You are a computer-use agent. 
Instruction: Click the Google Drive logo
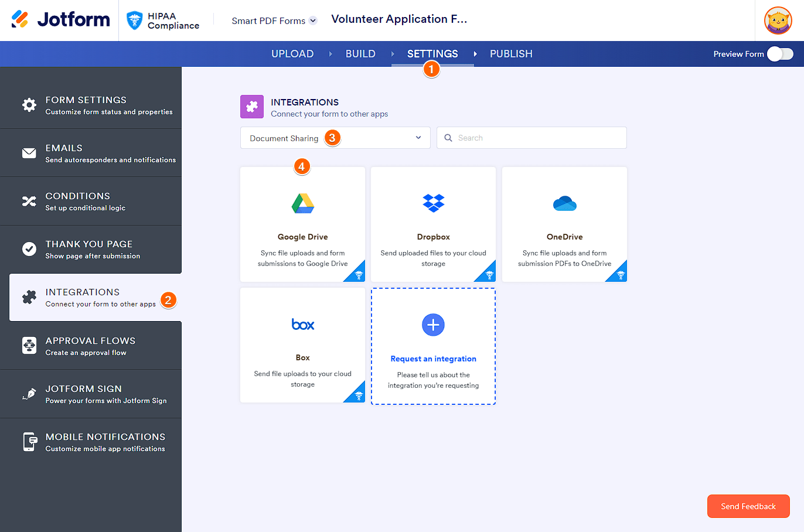coord(303,203)
